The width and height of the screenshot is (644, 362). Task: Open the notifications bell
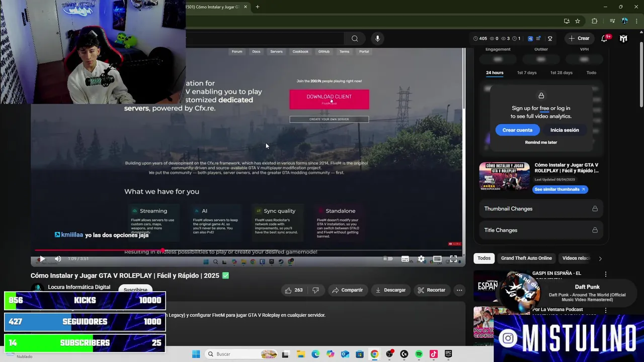[605, 38]
